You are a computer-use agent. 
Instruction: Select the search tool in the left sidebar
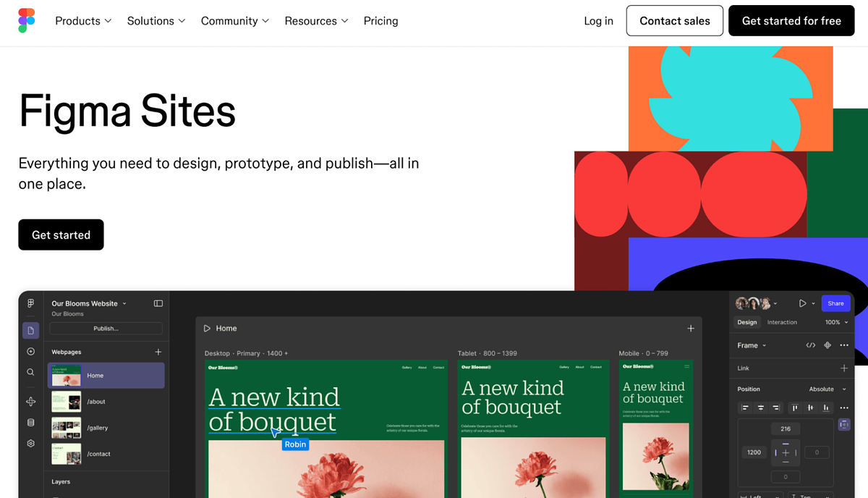(30, 371)
